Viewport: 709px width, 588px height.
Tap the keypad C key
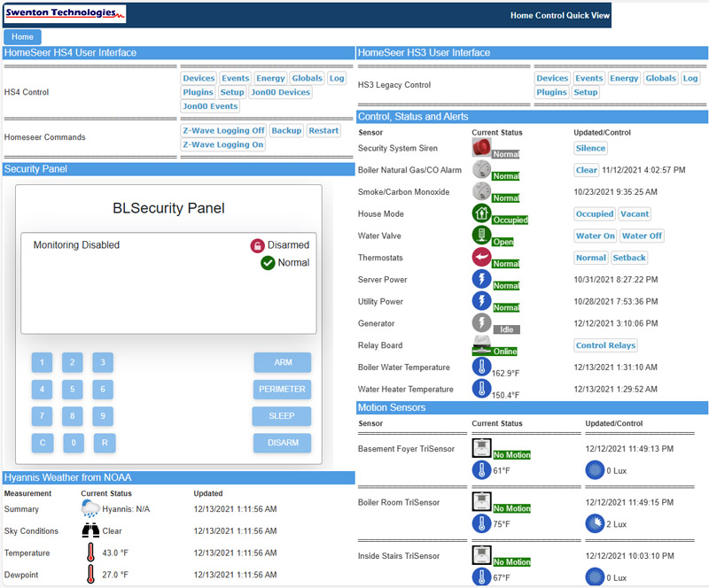[x=43, y=443]
